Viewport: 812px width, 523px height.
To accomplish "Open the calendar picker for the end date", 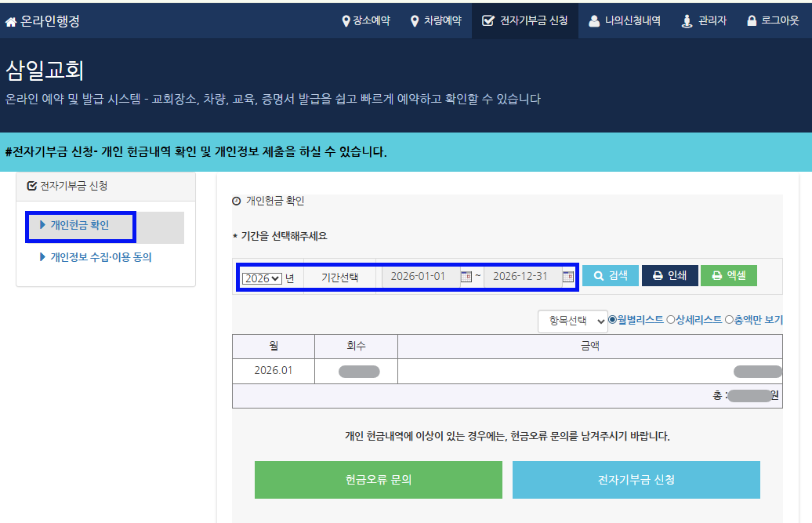I will coord(567,278).
